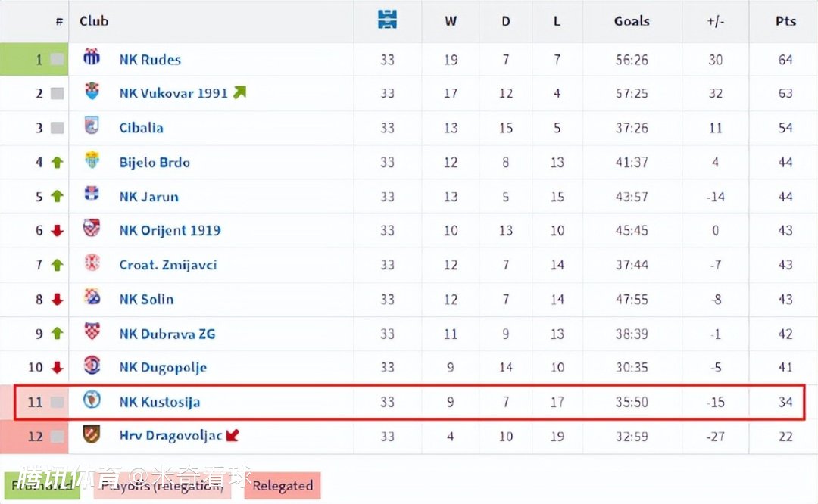
Task: Click the Cibalia club crest icon
Action: coord(92,126)
